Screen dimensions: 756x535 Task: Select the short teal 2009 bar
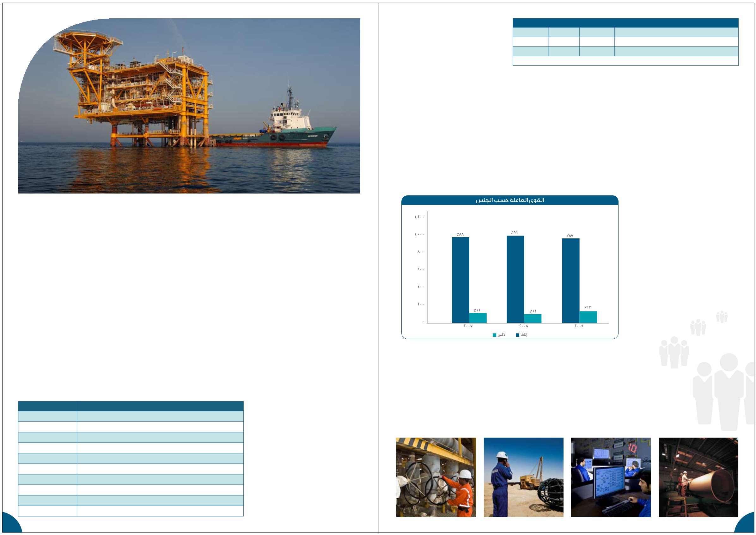click(x=588, y=317)
